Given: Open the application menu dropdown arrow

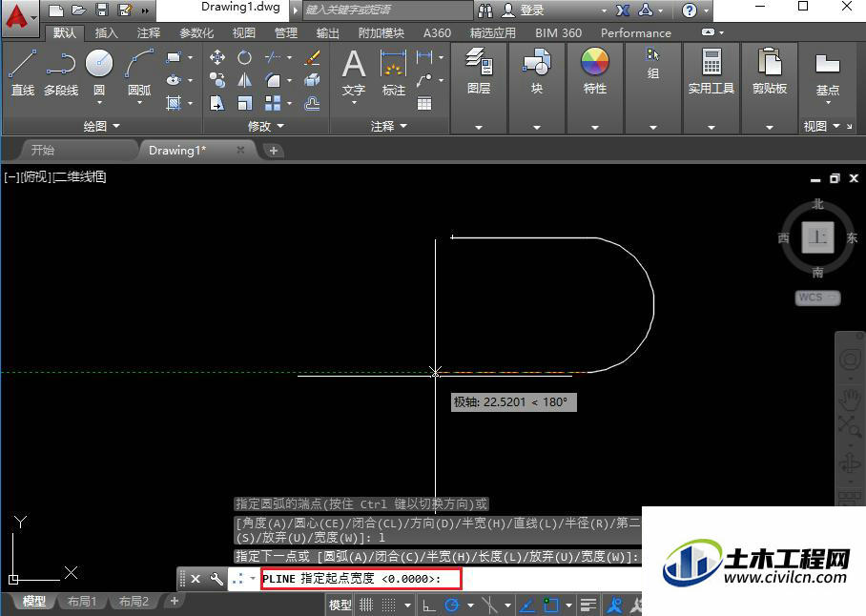Looking at the screenshot, I should (x=34, y=18).
